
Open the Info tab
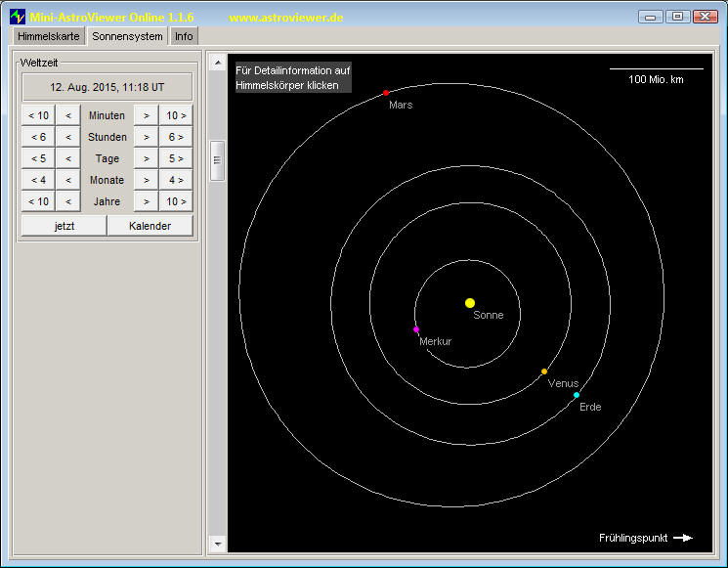coord(184,36)
